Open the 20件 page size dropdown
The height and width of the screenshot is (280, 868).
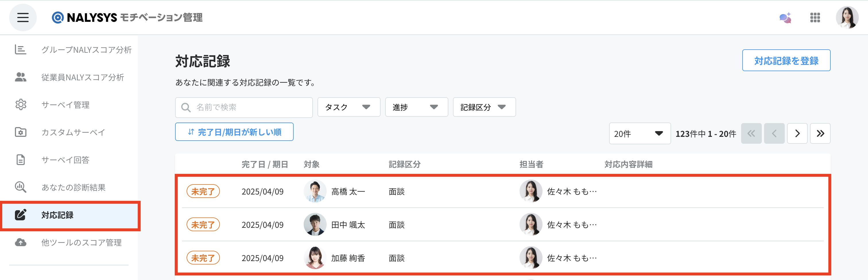(640, 134)
